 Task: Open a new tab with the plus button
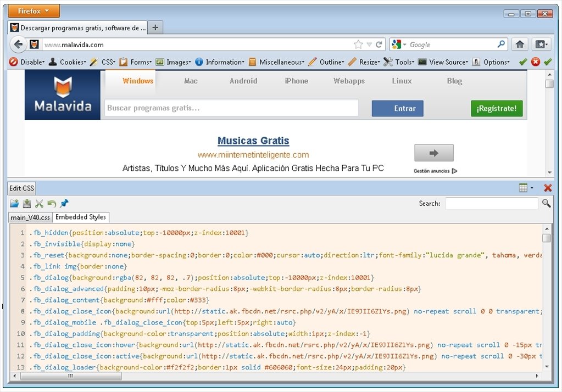(x=155, y=27)
